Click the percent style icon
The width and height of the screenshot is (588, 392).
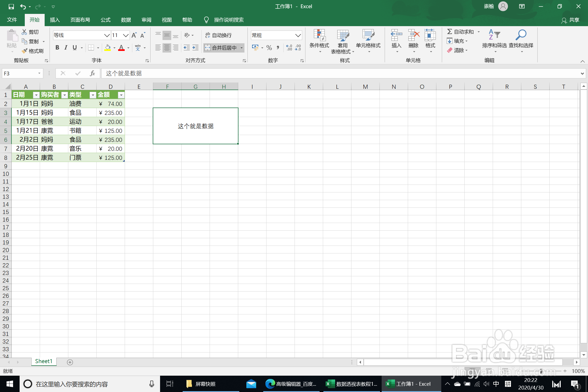(269, 48)
